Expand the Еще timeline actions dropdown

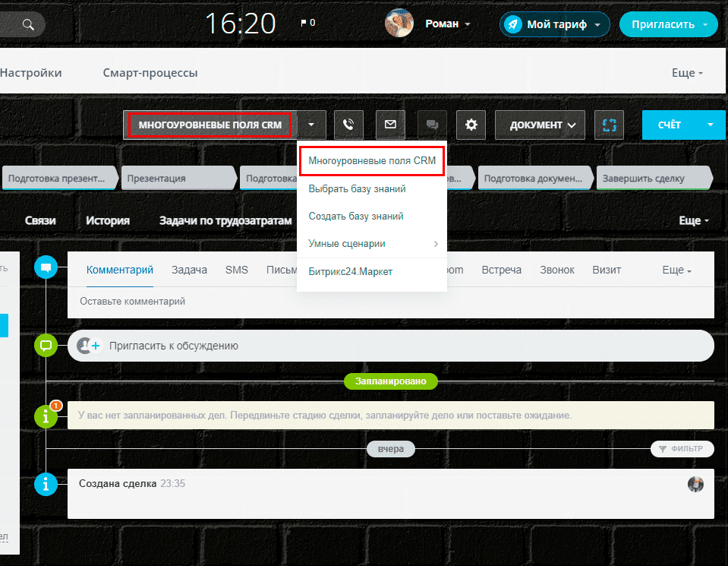point(676,270)
